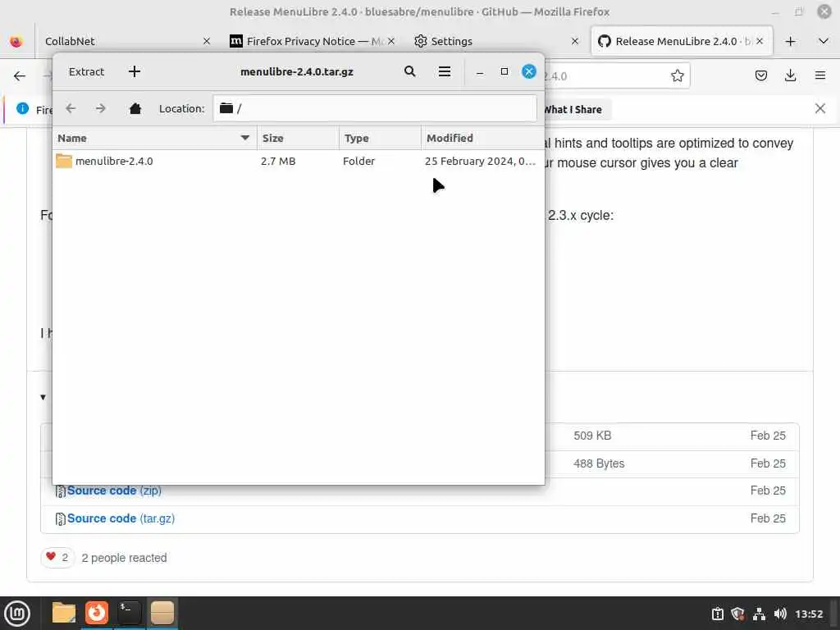Open the archive manager hamburger menu
Image resolution: width=840 pixels, height=630 pixels.
pos(444,71)
